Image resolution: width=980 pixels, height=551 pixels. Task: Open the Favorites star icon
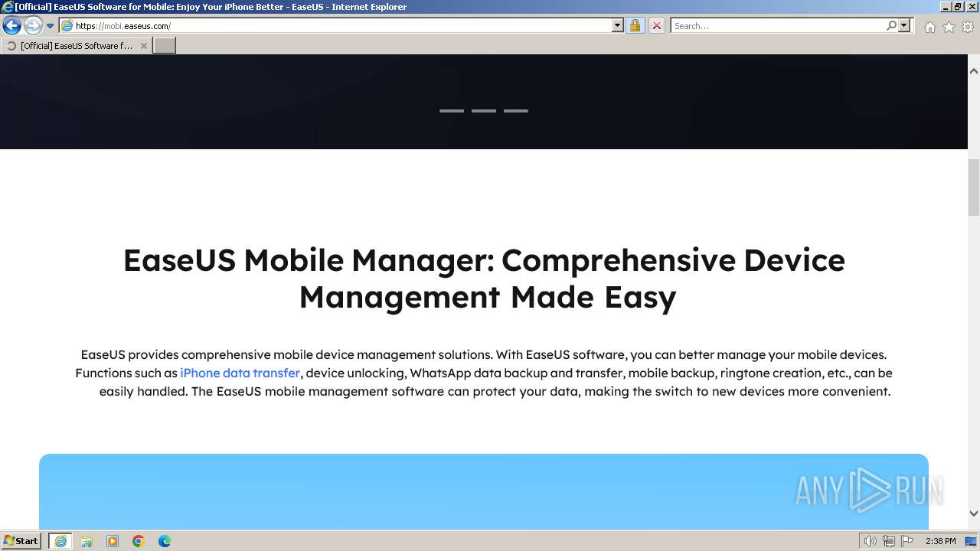coord(949,27)
